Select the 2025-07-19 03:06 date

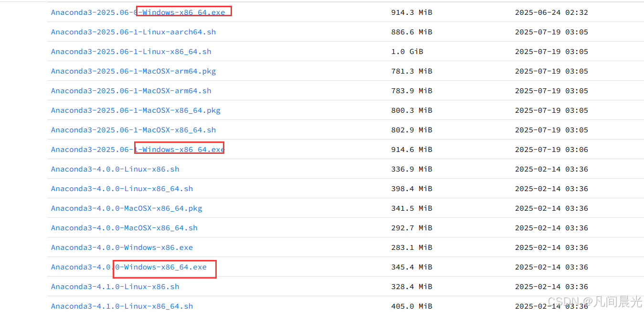[x=551, y=150]
